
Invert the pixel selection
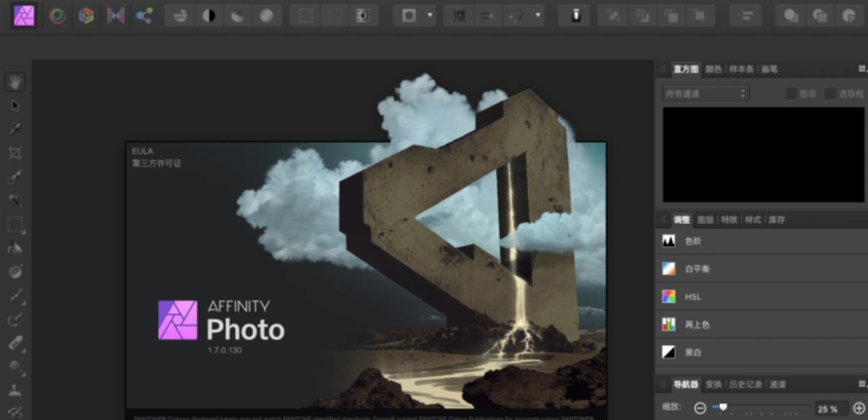pos(363,16)
